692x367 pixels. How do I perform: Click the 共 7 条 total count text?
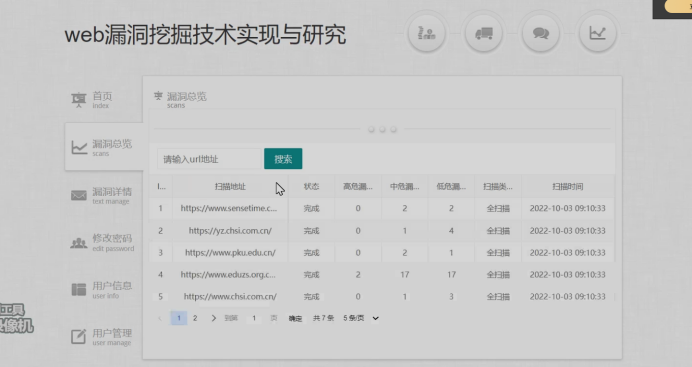(323, 318)
